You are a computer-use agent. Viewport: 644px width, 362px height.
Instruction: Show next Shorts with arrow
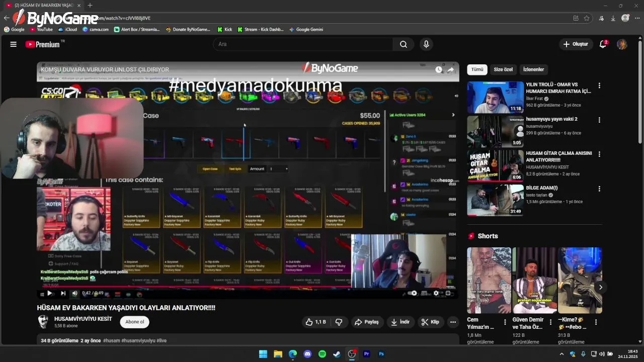pyautogui.click(x=600, y=287)
